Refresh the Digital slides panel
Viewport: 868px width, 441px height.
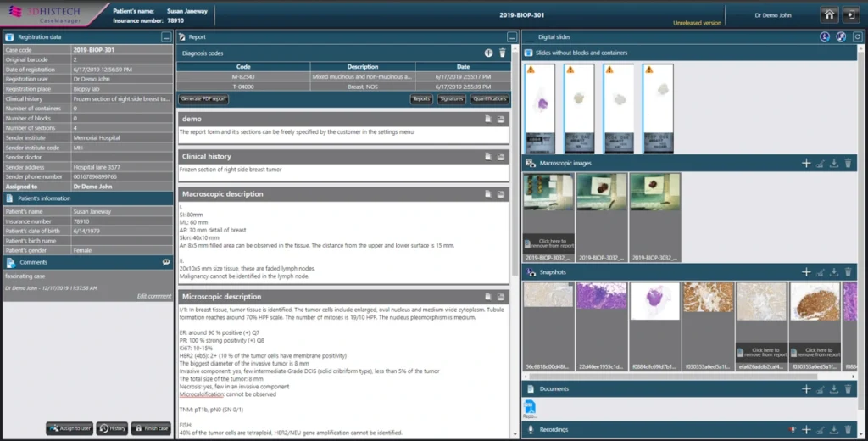click(x=858, y=37)
